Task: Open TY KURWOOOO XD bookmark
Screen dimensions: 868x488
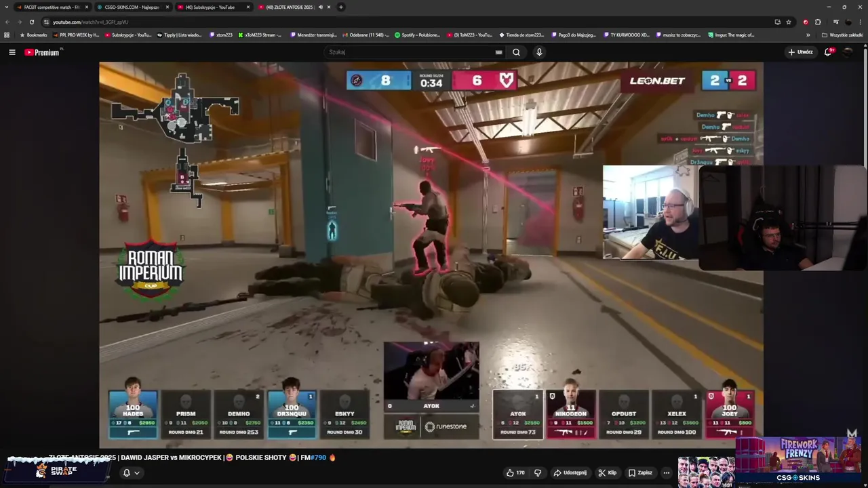Action: (x=626, y=35)
